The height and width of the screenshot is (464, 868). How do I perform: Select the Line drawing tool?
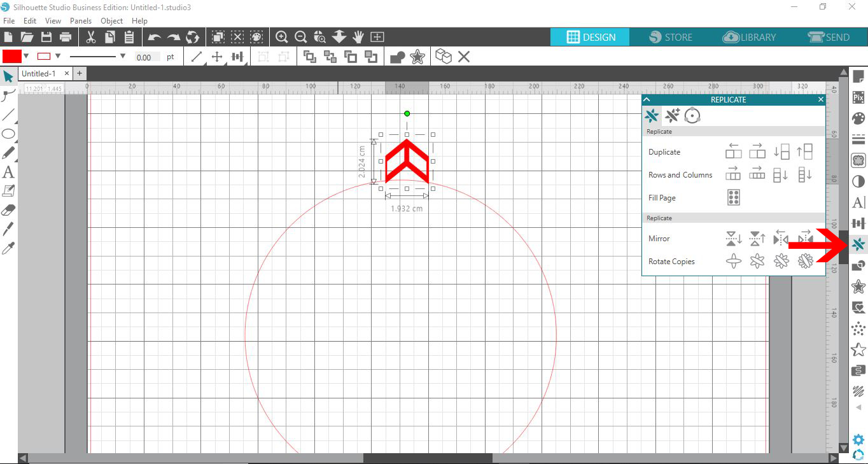pos(8,115)
